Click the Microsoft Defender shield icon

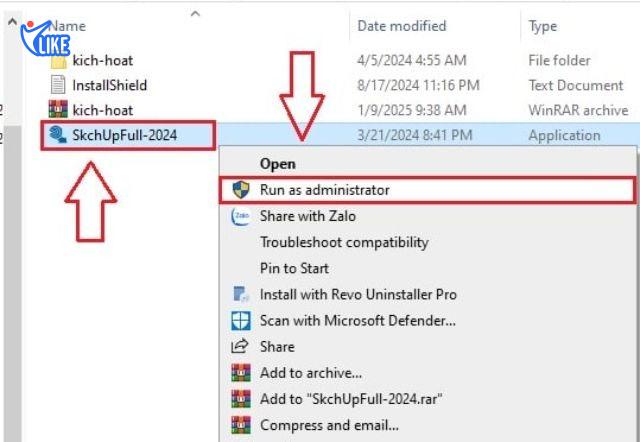click(240, 321)
